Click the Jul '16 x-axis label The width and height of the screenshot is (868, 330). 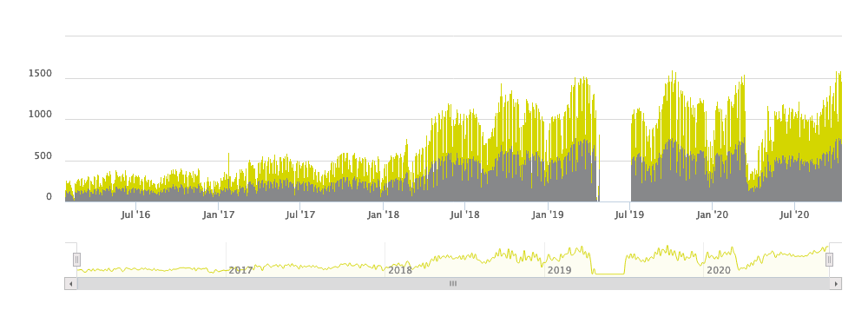pyautogui.click(x=135, y=214)
